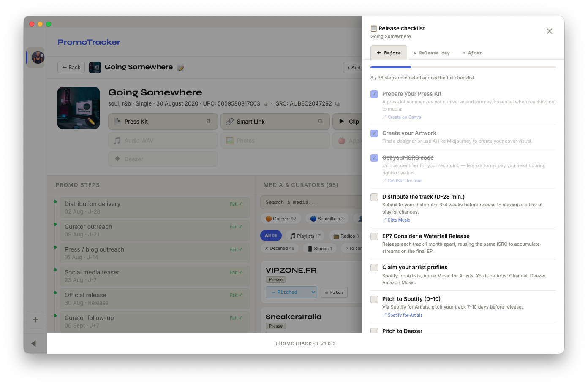Uncheck Prepare your Press Kit step
588x385 pixels.
(374, 94)
